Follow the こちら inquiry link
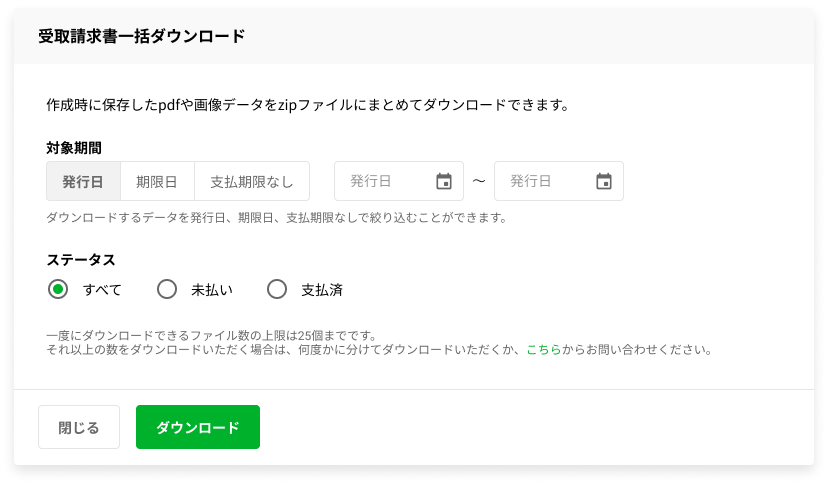 [x=544, y=350]
